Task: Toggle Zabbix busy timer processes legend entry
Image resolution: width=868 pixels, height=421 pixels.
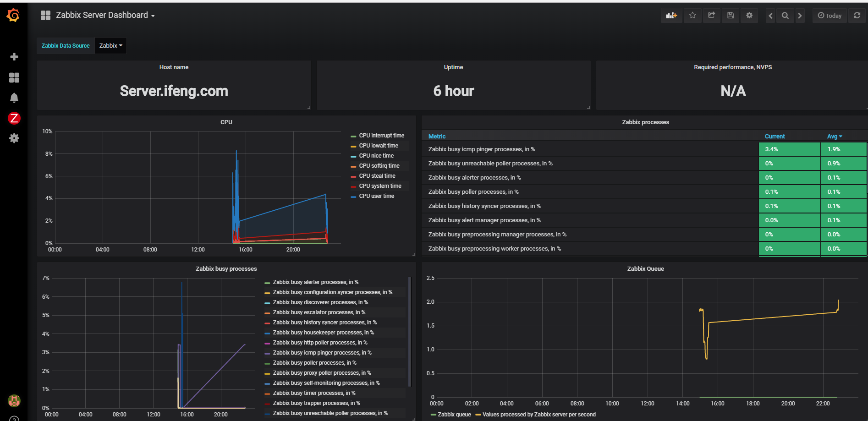Action: 314,393
